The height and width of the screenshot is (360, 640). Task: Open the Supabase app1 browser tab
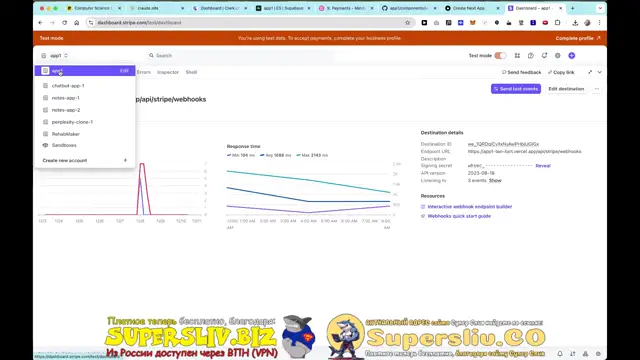(x=282, y=8)
